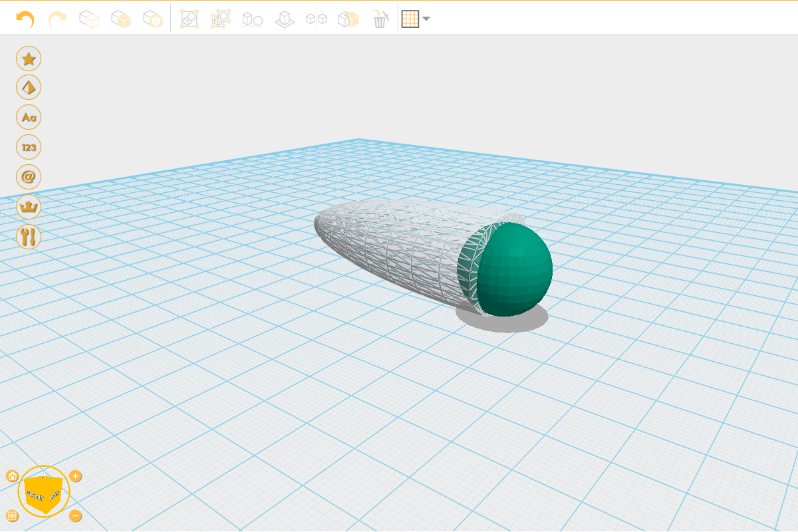Open the @ symbols category
Screen dimensions: 798x532
pos(29,177)
